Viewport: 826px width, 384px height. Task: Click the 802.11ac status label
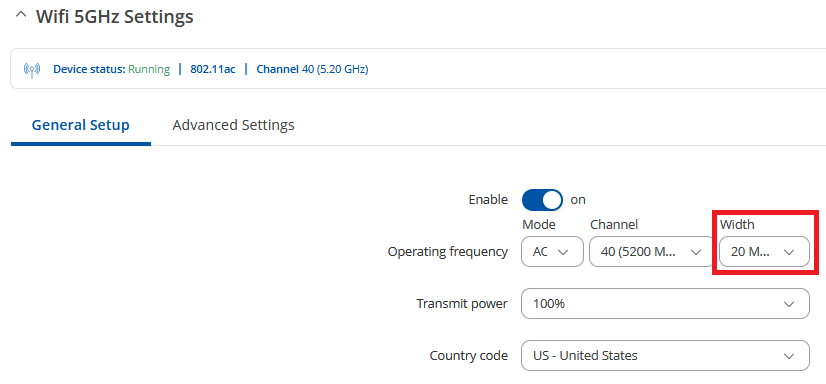(x=213, y=70)
